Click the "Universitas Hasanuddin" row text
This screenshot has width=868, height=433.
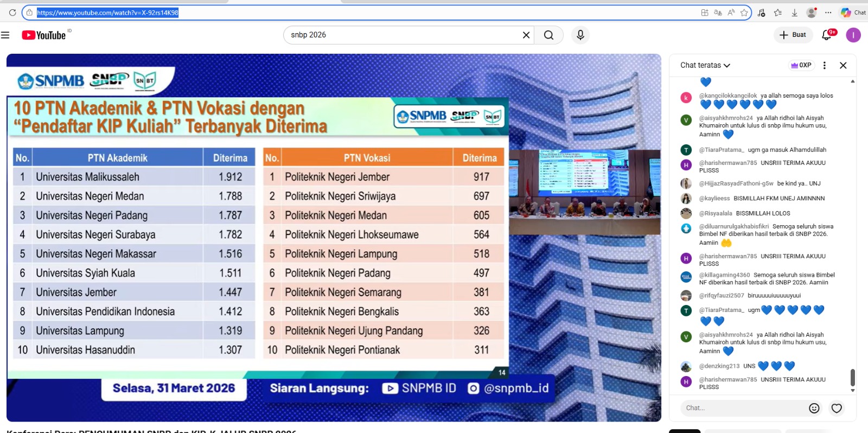[85, 350]
